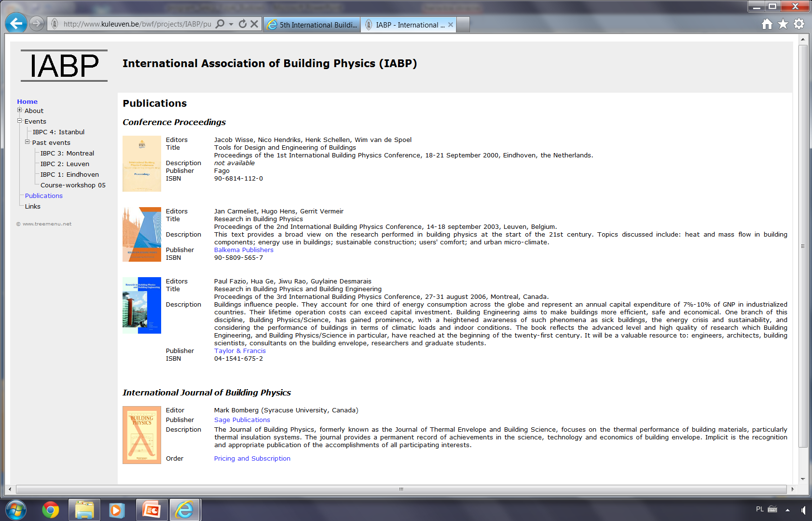Click the horizontal scrollbar right arrow
812x521 pixels.
pyautogui.click(x=792, y=489)
